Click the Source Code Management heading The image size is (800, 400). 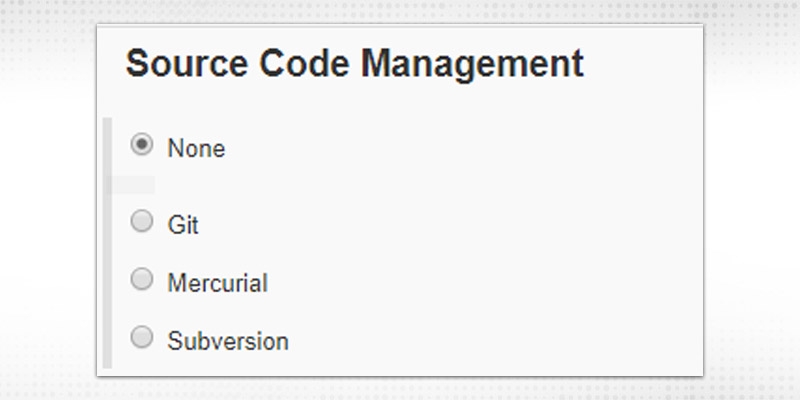pyautogui.click(x=355, y=64)
